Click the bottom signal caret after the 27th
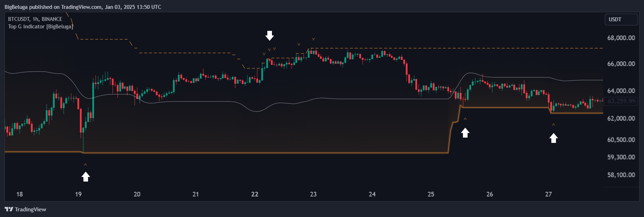 (x=553, y=125)
